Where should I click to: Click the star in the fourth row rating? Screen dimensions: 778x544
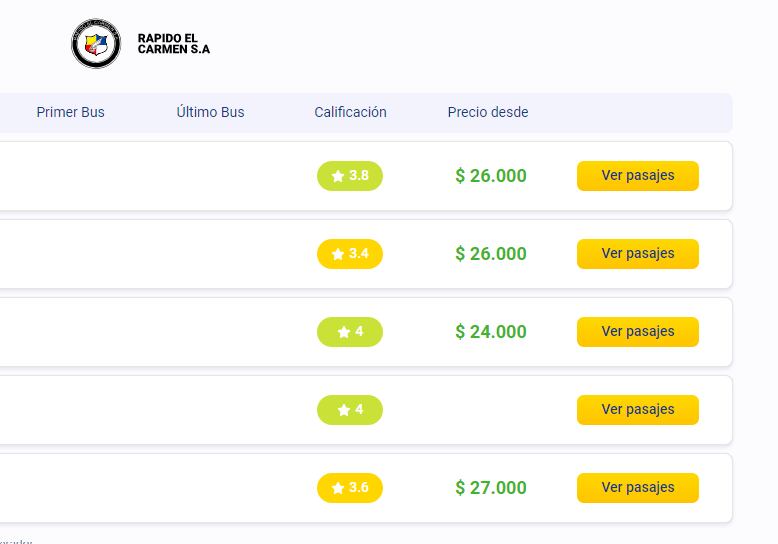pos(344,410)
